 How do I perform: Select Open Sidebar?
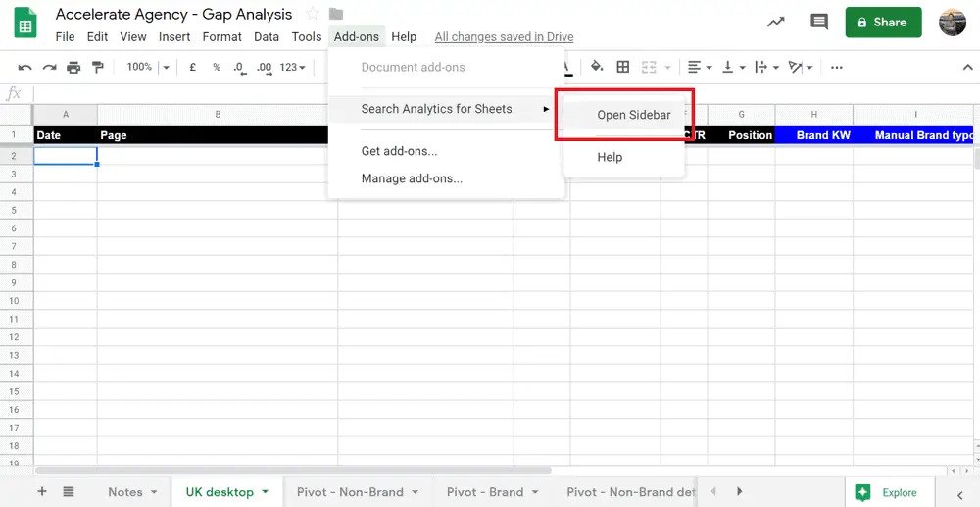623,115
